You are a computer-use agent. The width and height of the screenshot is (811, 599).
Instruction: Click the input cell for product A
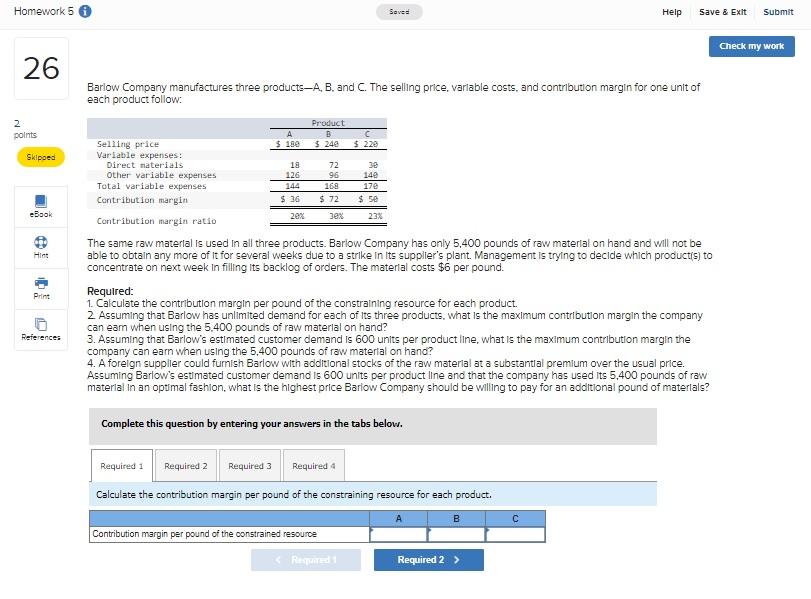(398, 534)
